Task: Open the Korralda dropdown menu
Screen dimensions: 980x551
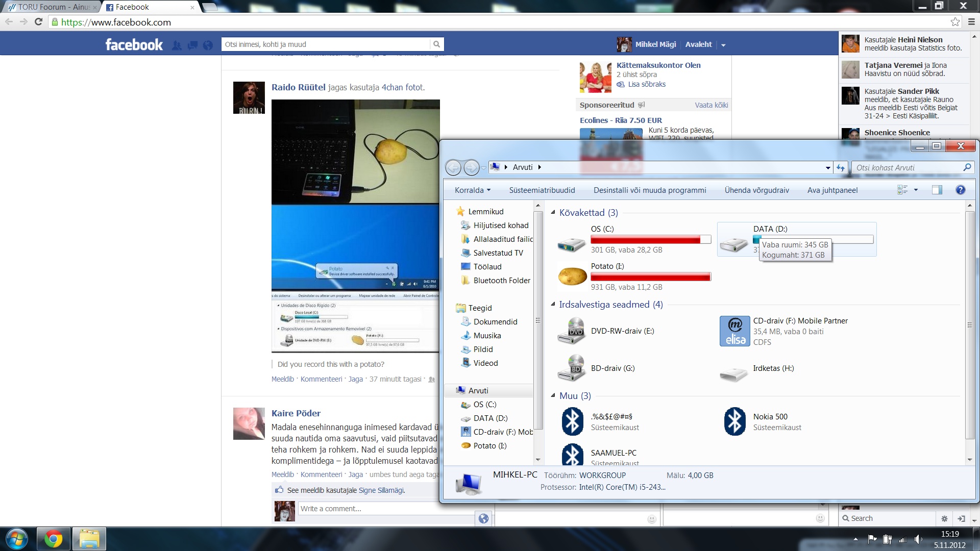Action: pos(473,190)
